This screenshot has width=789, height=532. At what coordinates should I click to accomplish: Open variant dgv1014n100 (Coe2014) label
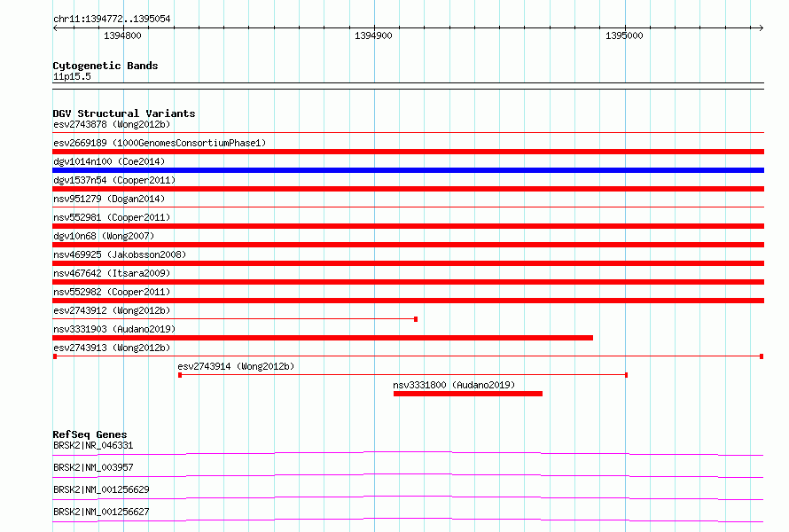[109, 161]
